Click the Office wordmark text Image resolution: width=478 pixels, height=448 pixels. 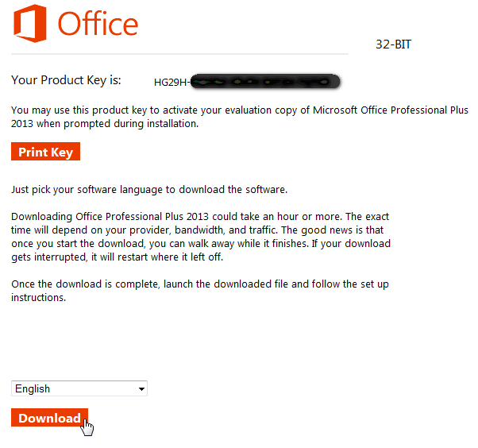tap(98, 25)
